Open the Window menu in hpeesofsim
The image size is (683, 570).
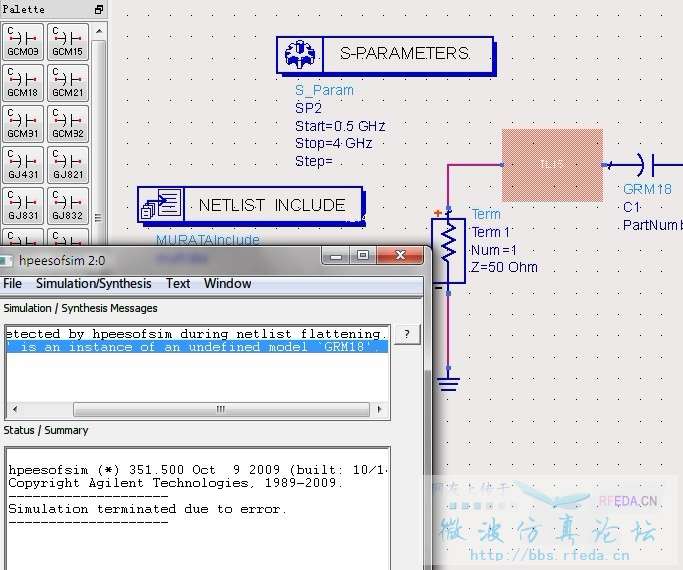click(227, 283)
